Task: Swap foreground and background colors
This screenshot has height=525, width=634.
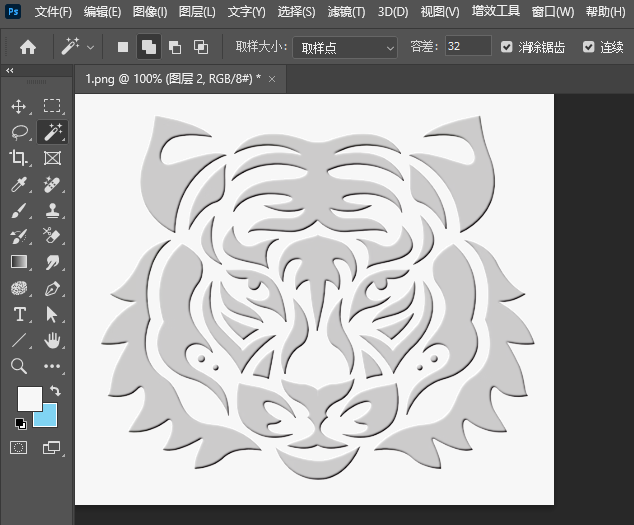Action: point(55,391)
